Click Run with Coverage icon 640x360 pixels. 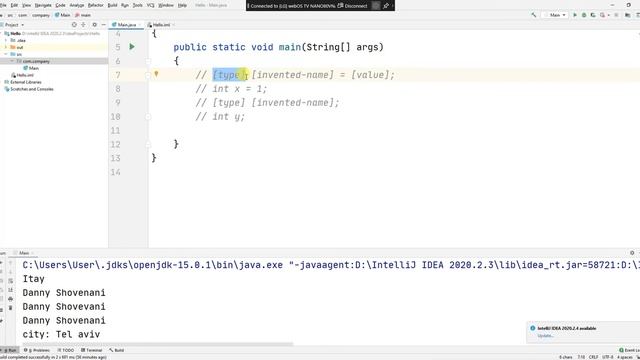(593, 15)
